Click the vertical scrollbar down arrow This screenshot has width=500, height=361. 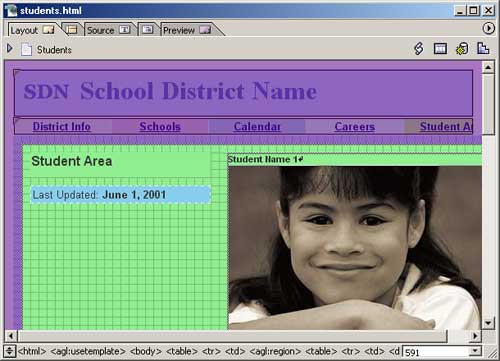pyautogui.click(x=488, y=322)
